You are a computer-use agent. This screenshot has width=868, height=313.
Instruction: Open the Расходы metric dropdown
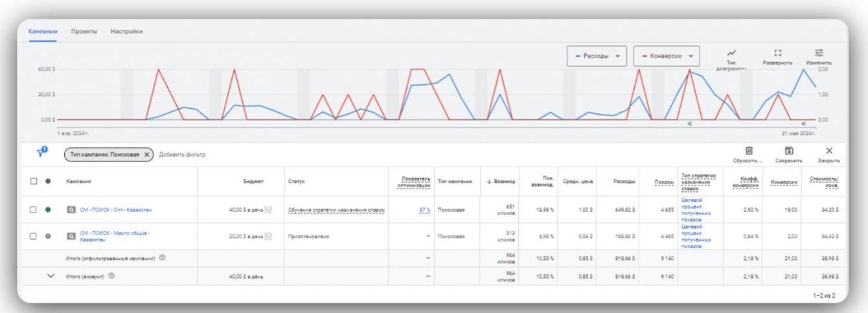coord(597,56)
